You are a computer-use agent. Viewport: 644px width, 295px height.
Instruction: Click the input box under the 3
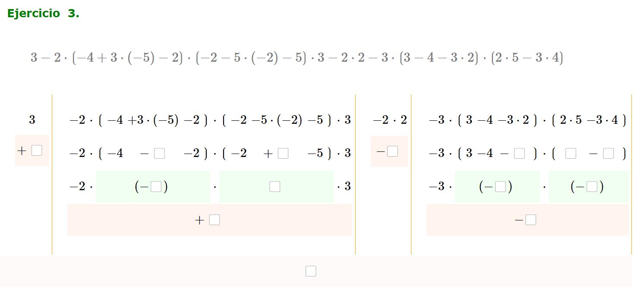point(37,151)
